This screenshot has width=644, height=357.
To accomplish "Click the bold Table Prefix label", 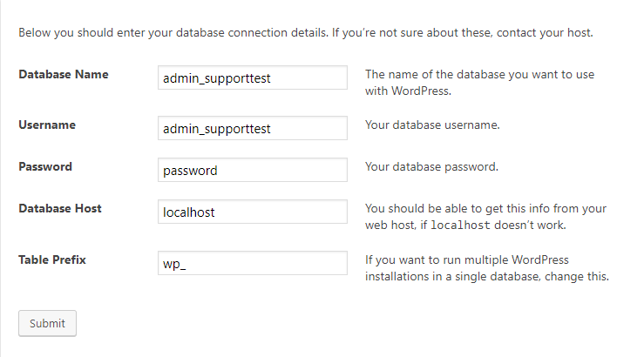I will [x=52, y=259].
